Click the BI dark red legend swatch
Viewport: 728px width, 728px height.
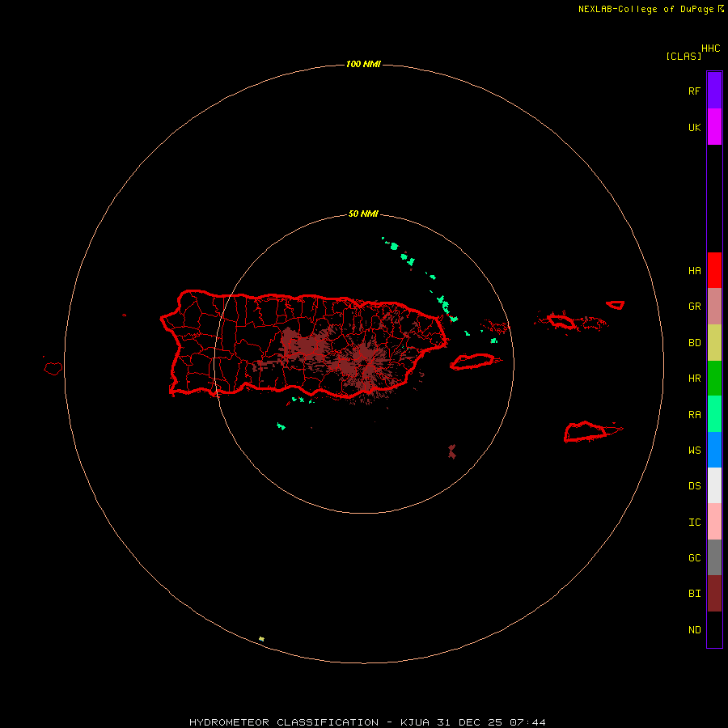(x=714, y=594)
